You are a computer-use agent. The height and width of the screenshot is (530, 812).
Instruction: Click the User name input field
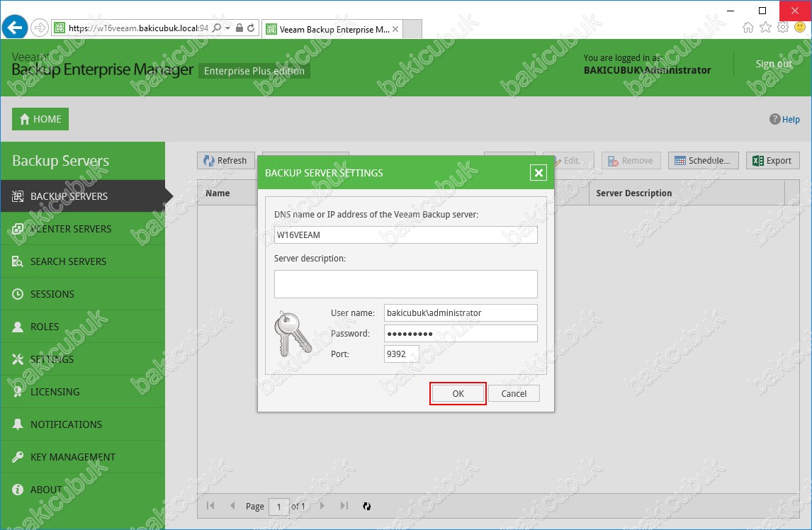tap(461, 312)
